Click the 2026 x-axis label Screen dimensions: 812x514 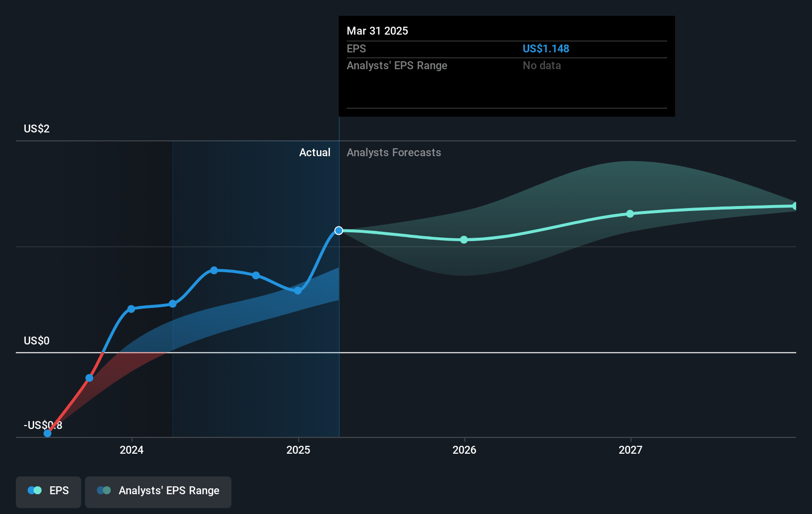[x=464, y=450]
